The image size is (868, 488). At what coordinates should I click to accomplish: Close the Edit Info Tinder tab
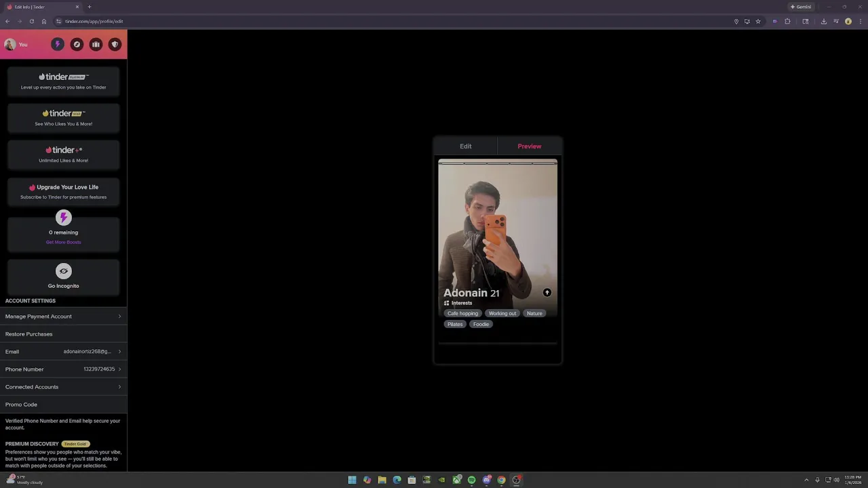click(77, 7)
